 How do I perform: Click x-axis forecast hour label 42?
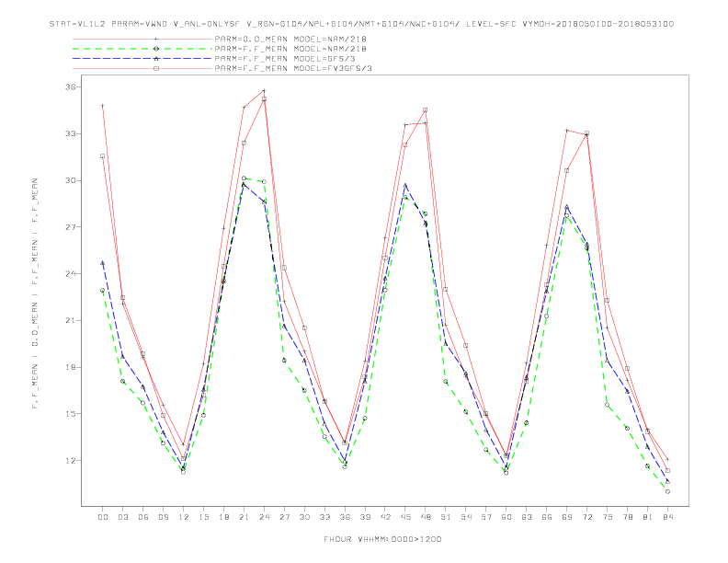[x=385, y=517]
